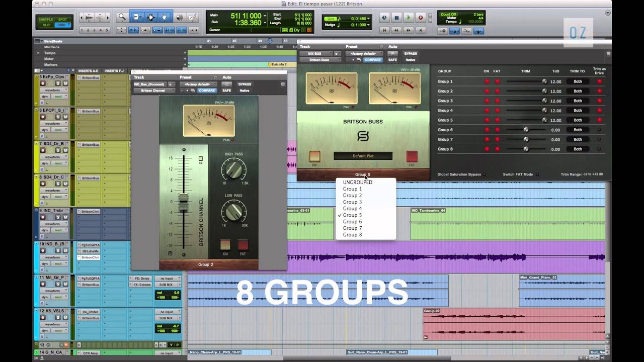Toggle the MIDI Merge button
The width and height of the screenshot is (644, 362).
467,31
